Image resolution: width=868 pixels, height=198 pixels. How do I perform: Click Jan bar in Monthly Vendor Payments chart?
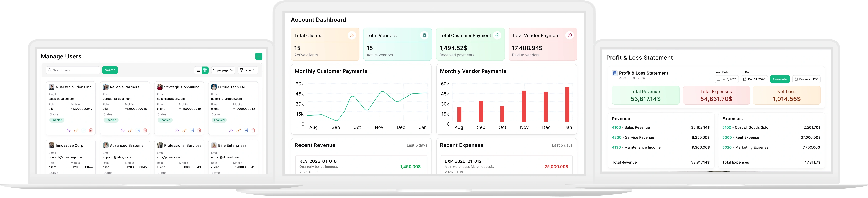click(567, 104)
